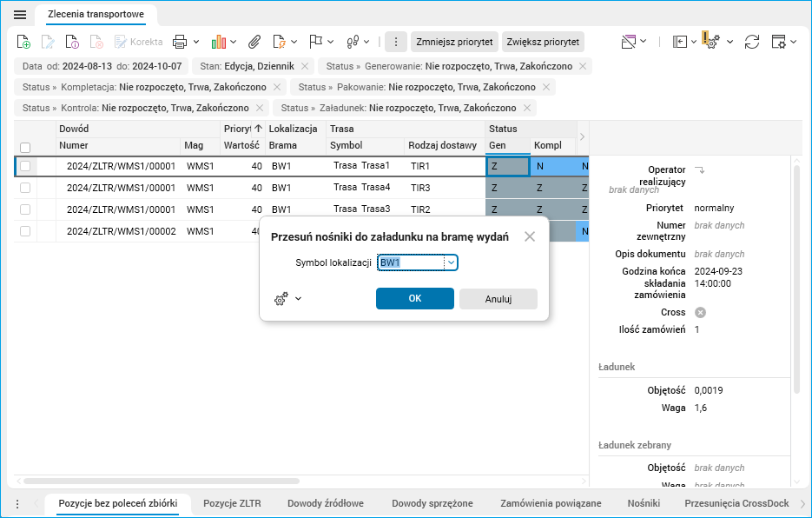
Task: Expand the crossed-out filter dropdown arrow
Action: click(644, 41)
